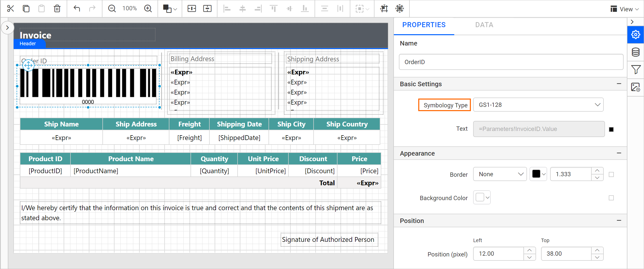The image size is (644, 269).
Task: Open the black border color swatch
Action: [x=538, y=174]
